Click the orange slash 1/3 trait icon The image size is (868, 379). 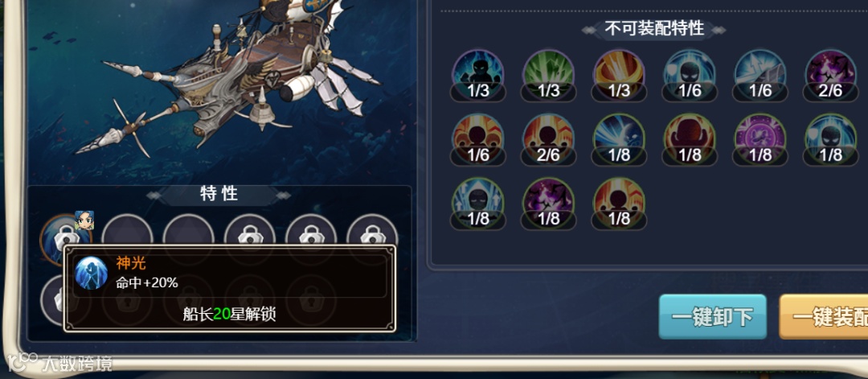(x=619, y=76)
